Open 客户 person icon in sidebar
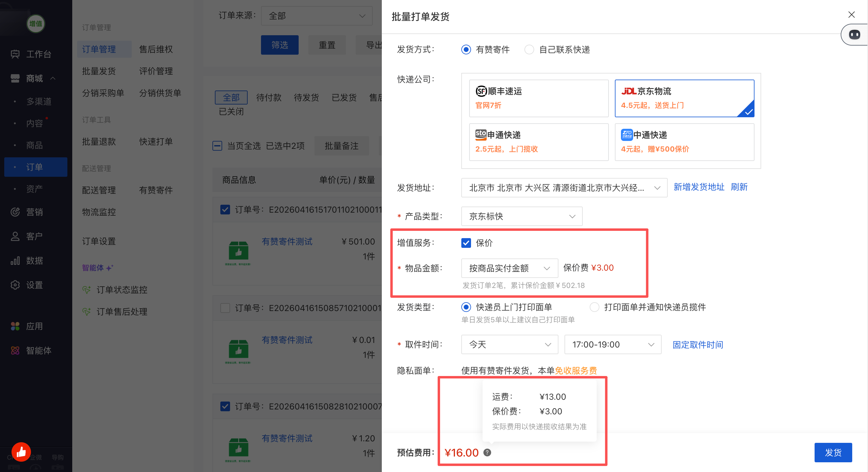868x472 pixels. pyautogui.click(x=15, y=236)
